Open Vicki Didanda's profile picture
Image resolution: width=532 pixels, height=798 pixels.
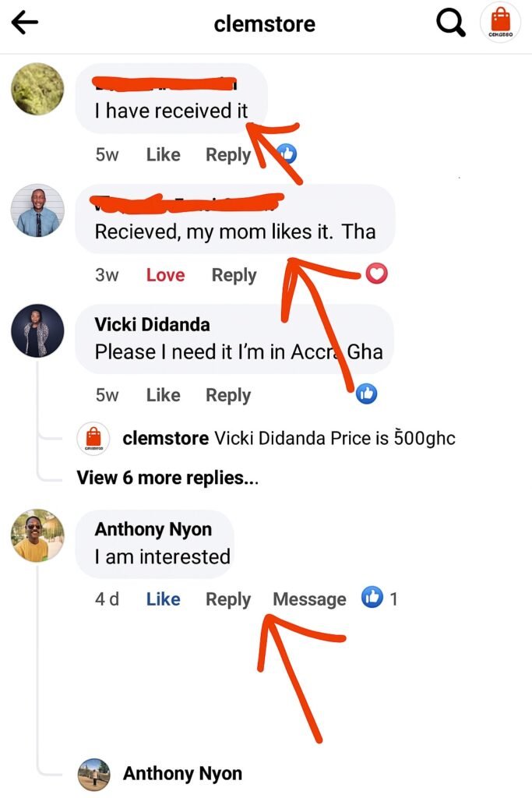pos(37,330)
